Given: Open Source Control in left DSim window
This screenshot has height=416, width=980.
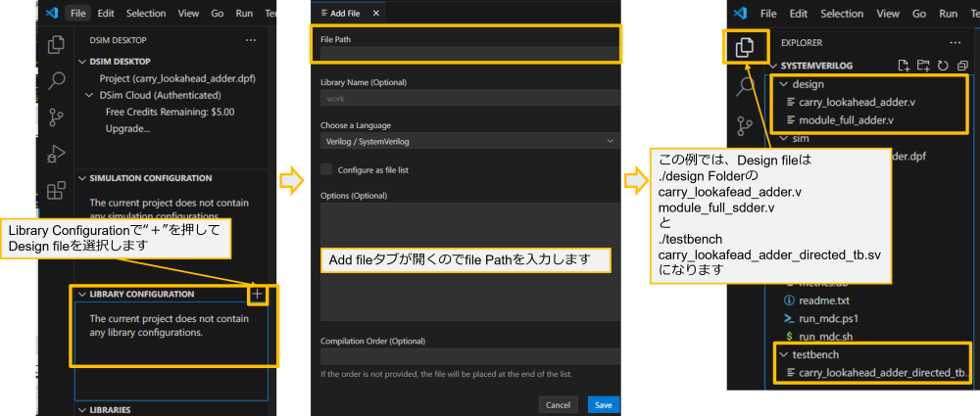Looking at the screenshot, I should click(56, 116).
